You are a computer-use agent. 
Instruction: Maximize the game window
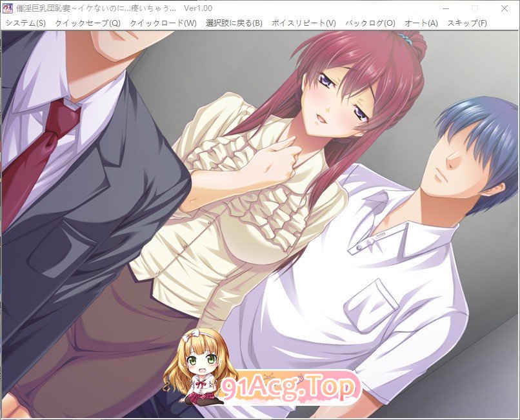pyautogui.click(x=475, y=8)
